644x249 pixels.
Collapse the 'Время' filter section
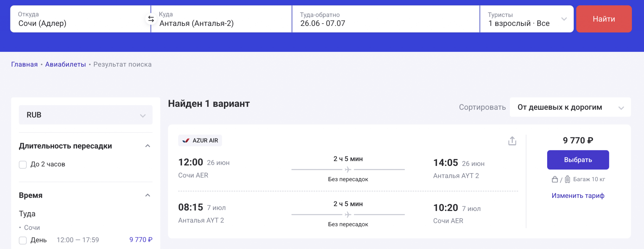click(x=148, y=195)
